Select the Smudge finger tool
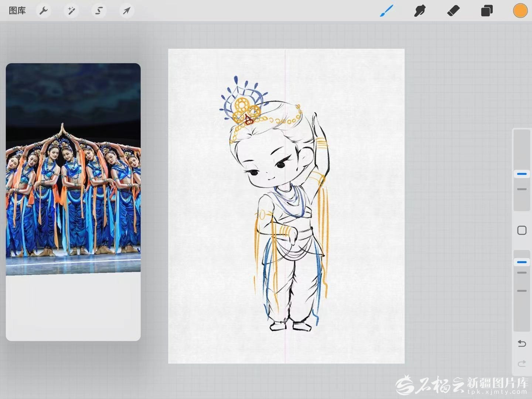532x399 pixels. coord(420,11)
